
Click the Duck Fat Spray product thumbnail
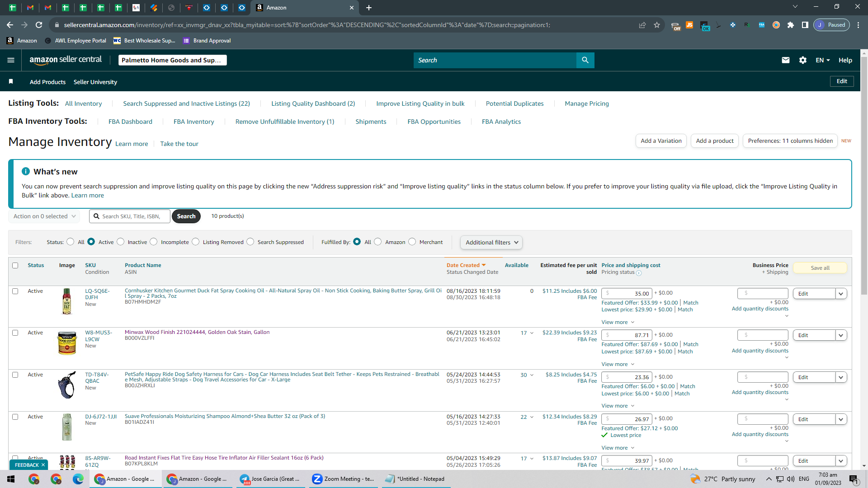tap(67, 301)
